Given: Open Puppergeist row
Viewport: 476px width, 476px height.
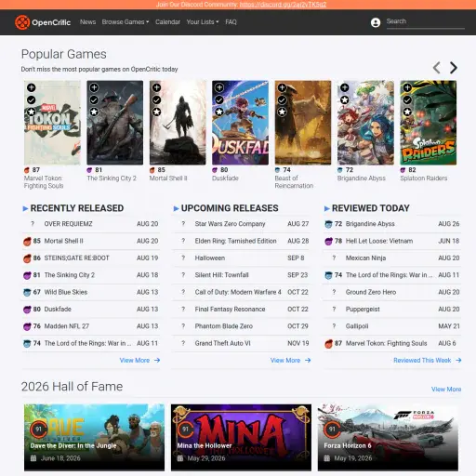Looking at the screenshot, I should click(392, 309).
